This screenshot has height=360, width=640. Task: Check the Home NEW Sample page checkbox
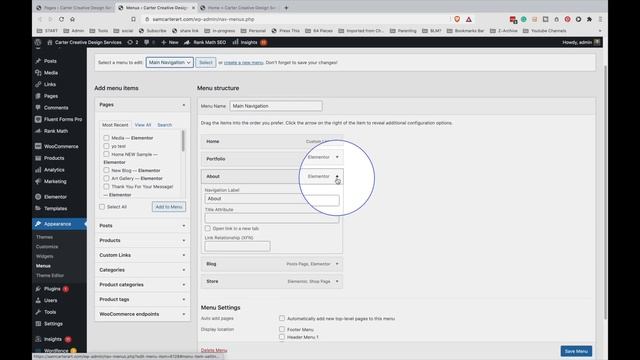(x=106, y=154)
